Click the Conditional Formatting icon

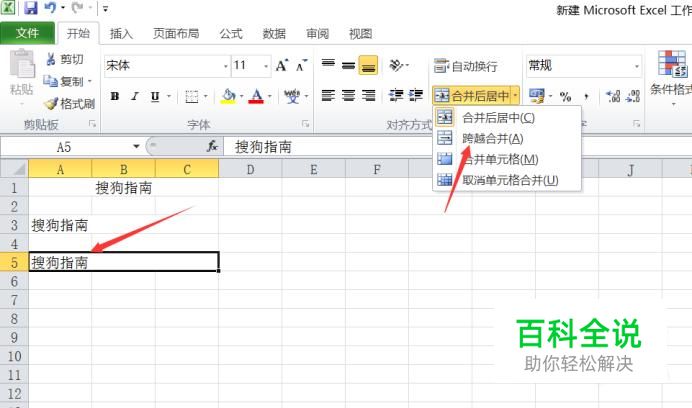[x=672, y=64]
